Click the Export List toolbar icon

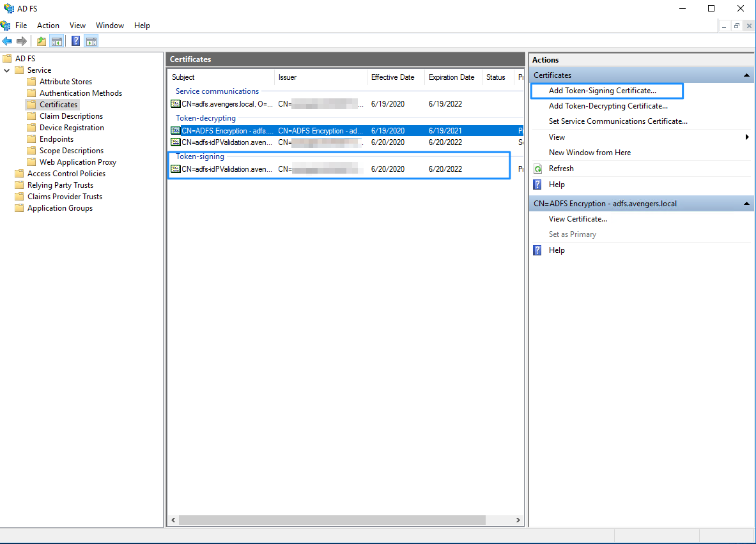[x=41, y=41]
